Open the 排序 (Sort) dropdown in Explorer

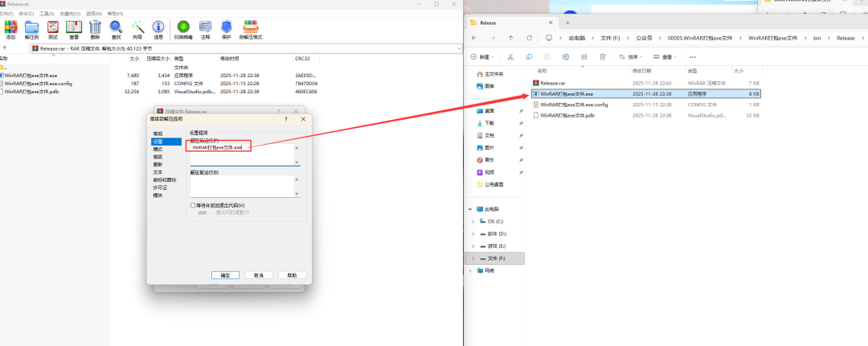(x=631, y=56)
